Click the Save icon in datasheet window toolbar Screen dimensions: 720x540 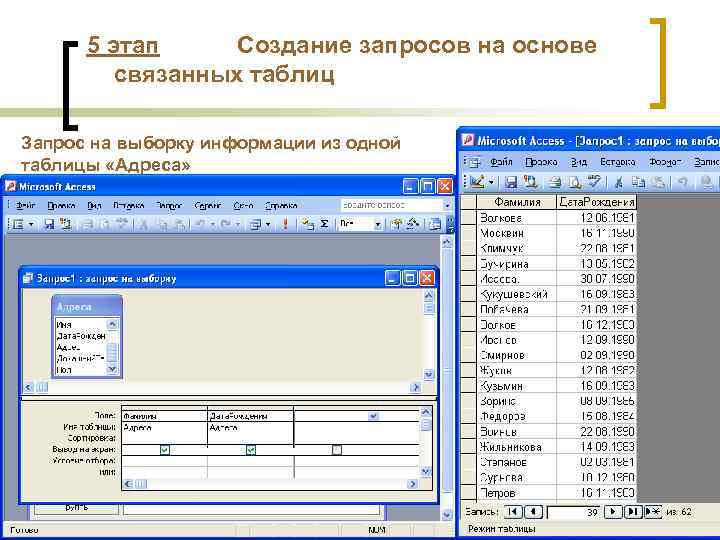pos(511,182)
